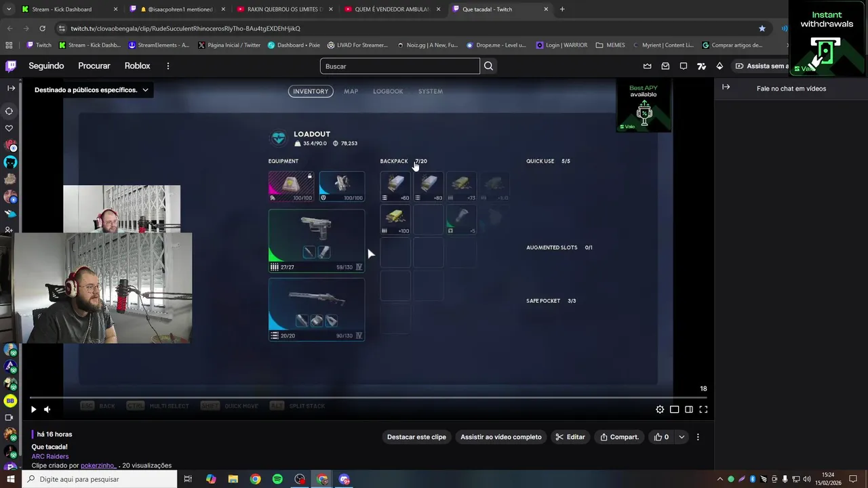Open the yellow BB channel in sidebar
The height and width of the screenshot is (488, 868).
pyautogui.click(x=10, y=401)
